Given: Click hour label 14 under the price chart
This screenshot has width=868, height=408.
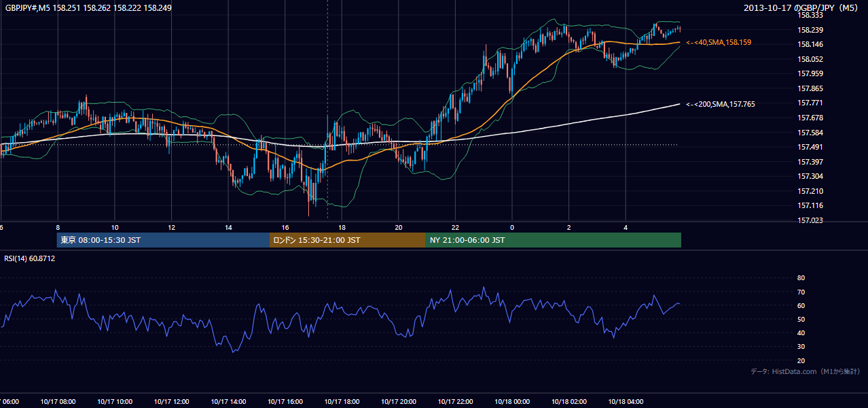Looking at the screenshot, I should (228, 228).
